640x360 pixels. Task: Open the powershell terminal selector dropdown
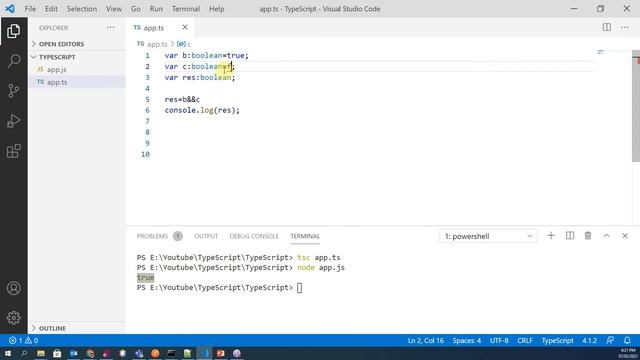pyautogui.click(x=488, y=236)
